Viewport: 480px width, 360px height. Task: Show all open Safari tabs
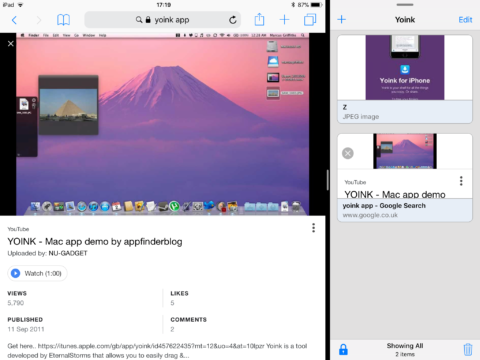pyautogui.click(x=310, y=20)
